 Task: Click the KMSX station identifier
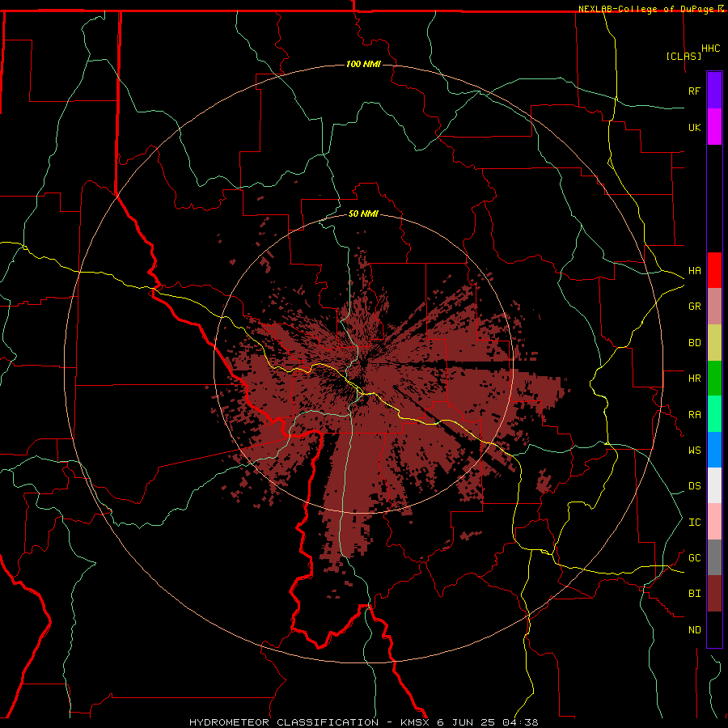[x=416, y=722]
